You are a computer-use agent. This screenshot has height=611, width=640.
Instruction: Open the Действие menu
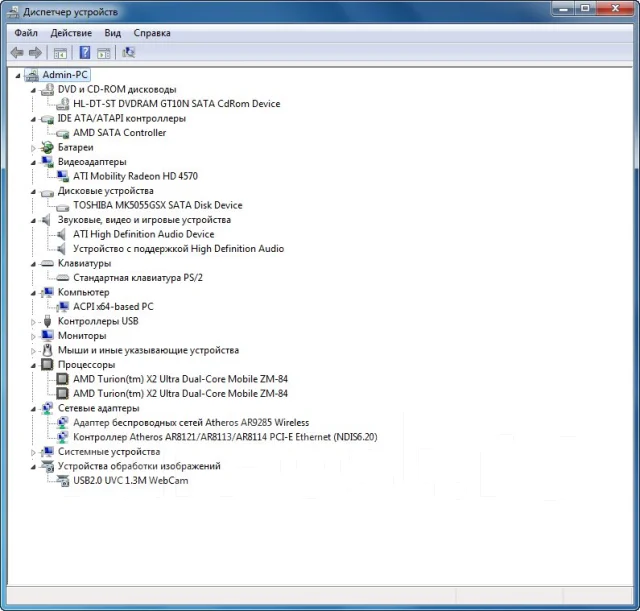71,33
